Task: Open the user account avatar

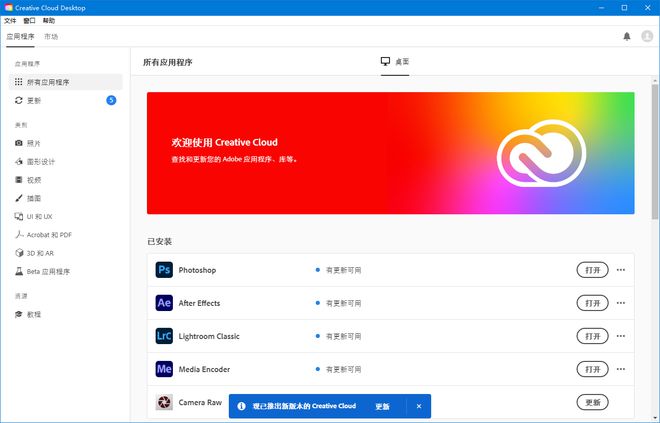Action: (x=647, y=37)
